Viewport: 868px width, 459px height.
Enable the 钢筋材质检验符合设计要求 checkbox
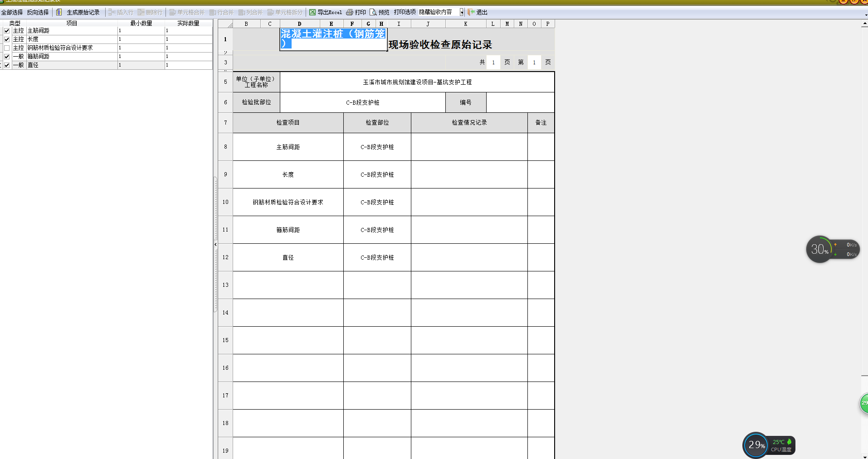7,48
